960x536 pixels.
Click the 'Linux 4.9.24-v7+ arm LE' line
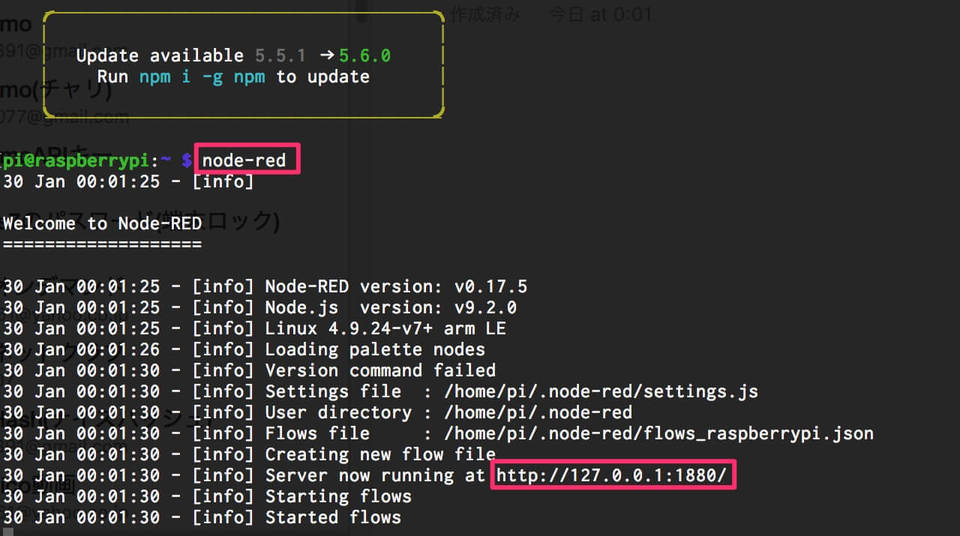click(385, 328)
